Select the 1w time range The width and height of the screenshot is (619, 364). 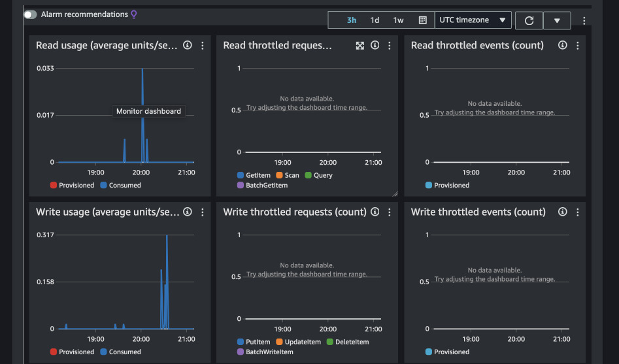398,20
